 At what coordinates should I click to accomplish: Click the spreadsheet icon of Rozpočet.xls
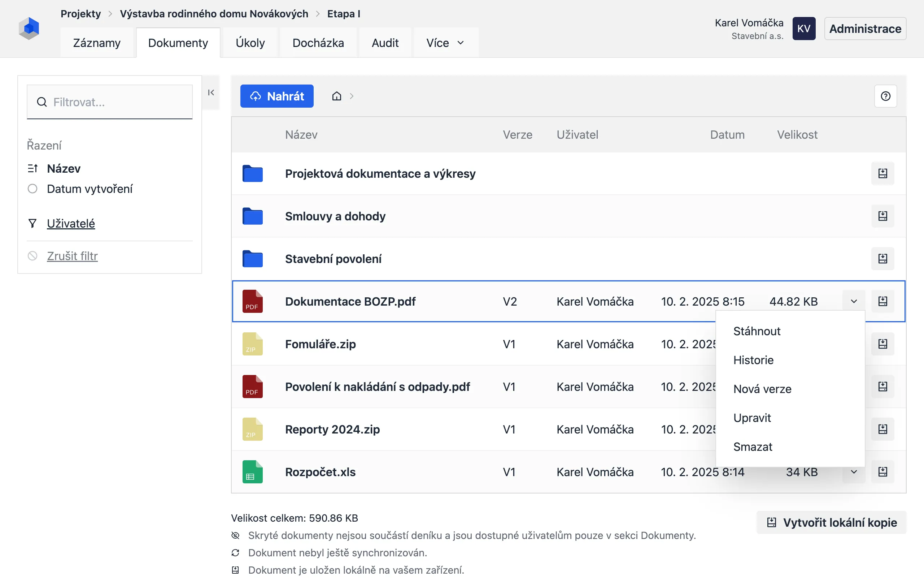[252, 472]
